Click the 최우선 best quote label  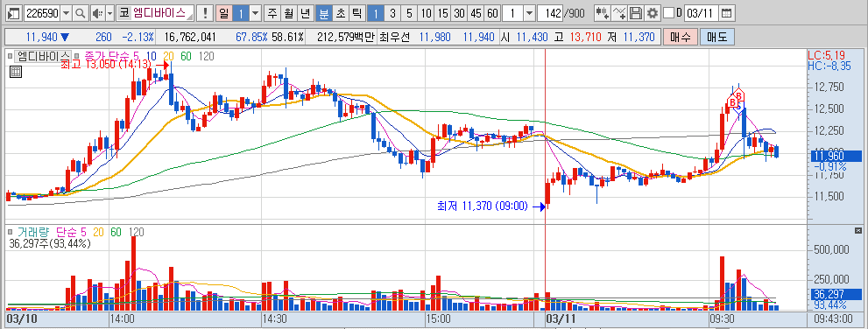click(x=395, y=38)
